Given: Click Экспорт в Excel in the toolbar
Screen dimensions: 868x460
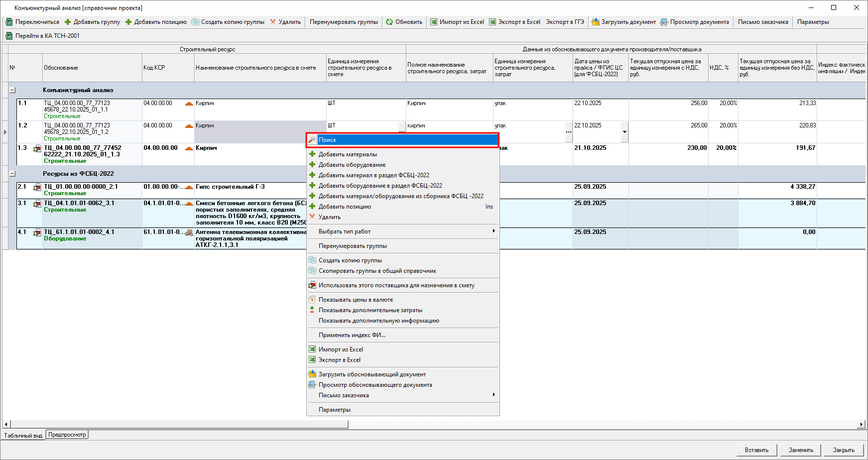Looking at the screenshot, I should click(x=515, y=22).
